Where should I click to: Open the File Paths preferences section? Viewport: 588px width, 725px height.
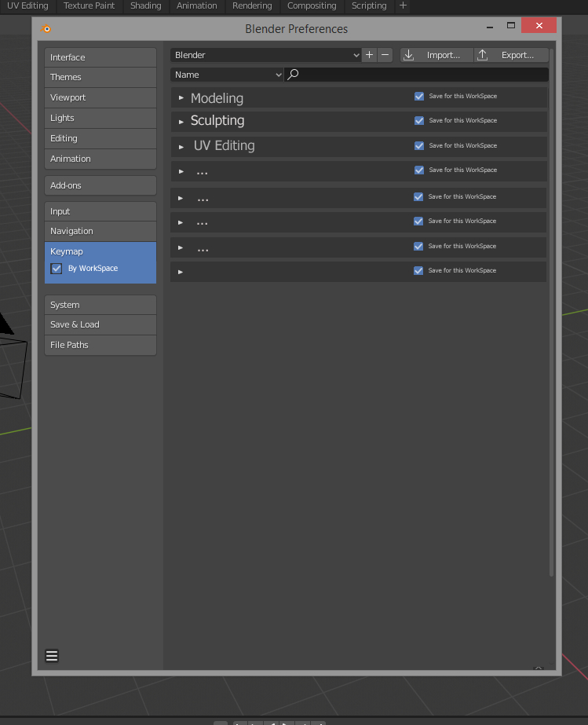coord(100,345)
